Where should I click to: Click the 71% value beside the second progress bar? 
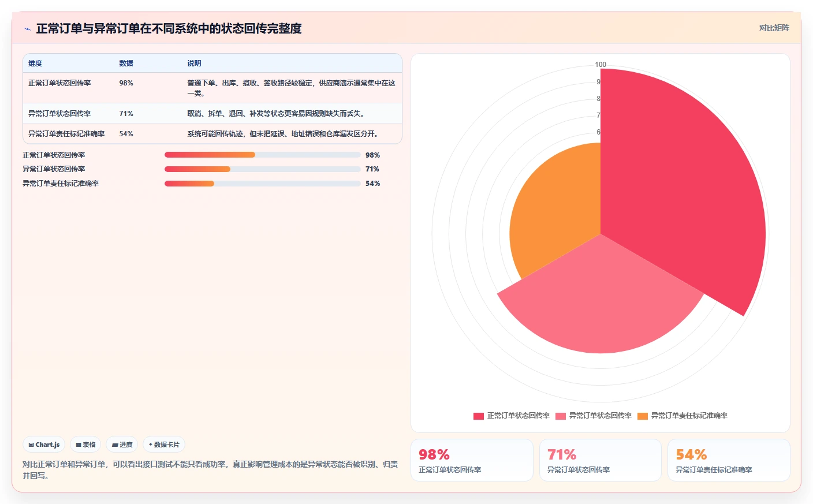click(372, 169)
